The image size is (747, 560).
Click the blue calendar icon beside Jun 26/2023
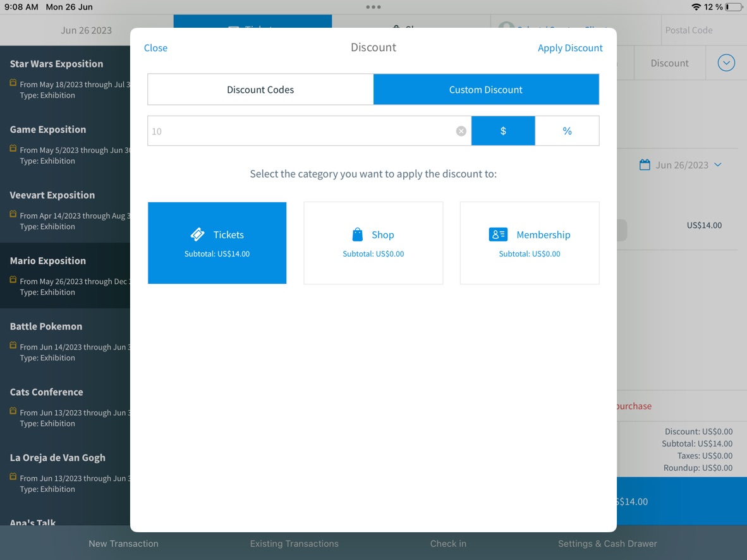(x=645, y=164)
